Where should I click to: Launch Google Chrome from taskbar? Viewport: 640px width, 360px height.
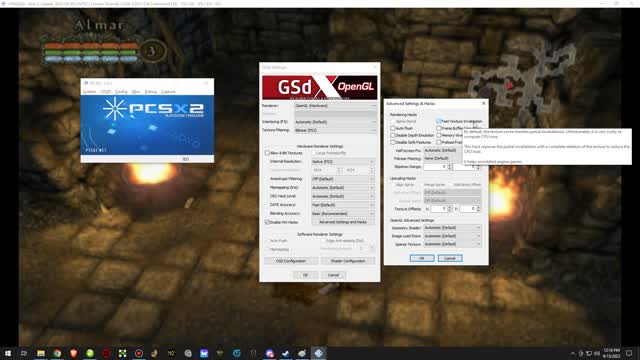coord(57,353)
